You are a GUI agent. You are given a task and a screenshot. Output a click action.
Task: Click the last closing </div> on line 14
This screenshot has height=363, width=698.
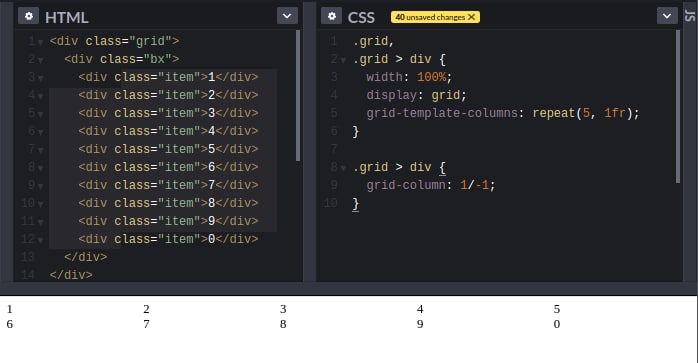71,275
